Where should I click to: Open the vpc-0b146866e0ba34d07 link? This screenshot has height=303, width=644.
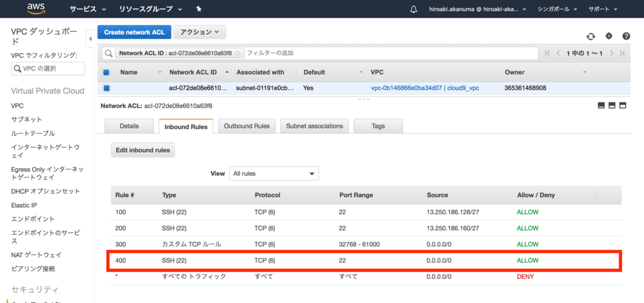click(425, 88)
